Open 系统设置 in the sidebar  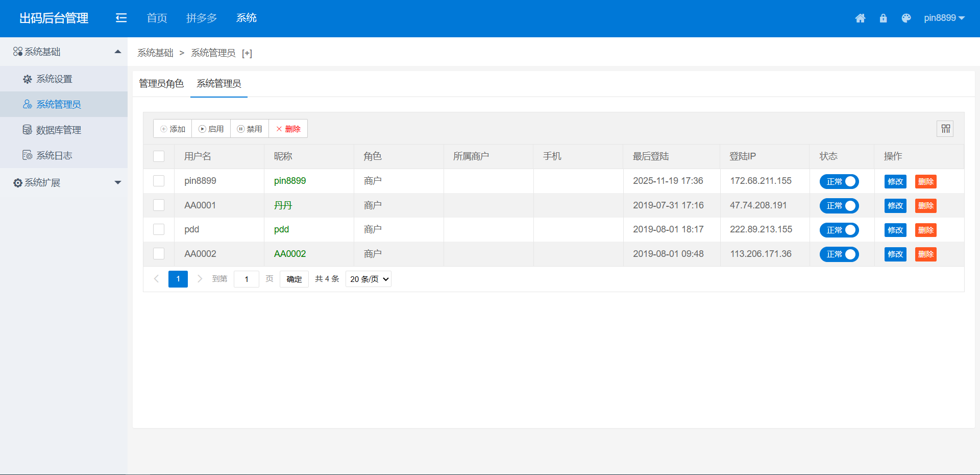coord(54,79)
